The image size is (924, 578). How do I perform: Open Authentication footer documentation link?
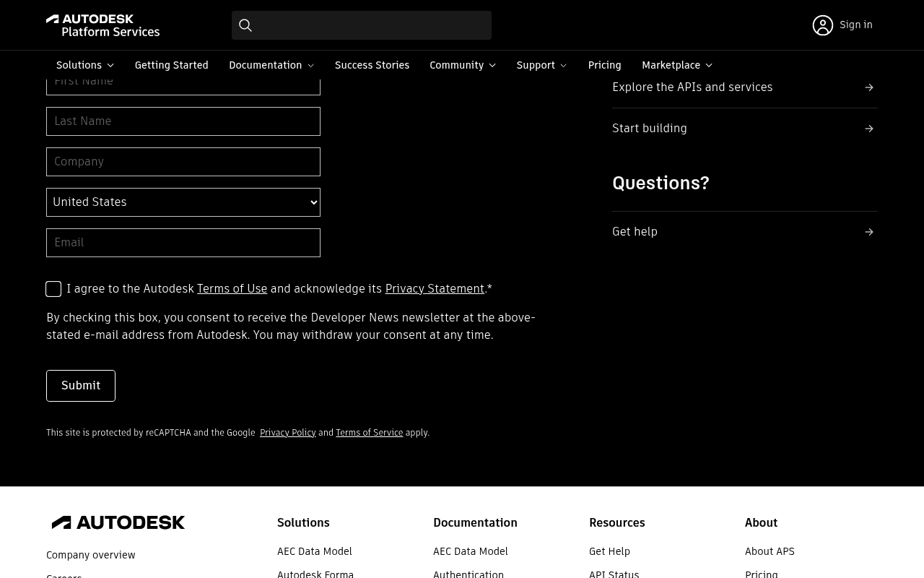coord(468,574)
